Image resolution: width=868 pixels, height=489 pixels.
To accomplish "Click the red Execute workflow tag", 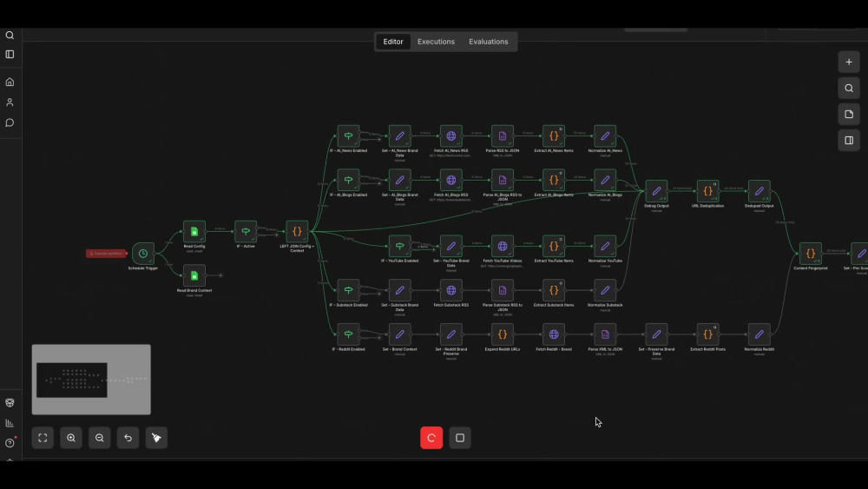I will click(x=106, y=253).
